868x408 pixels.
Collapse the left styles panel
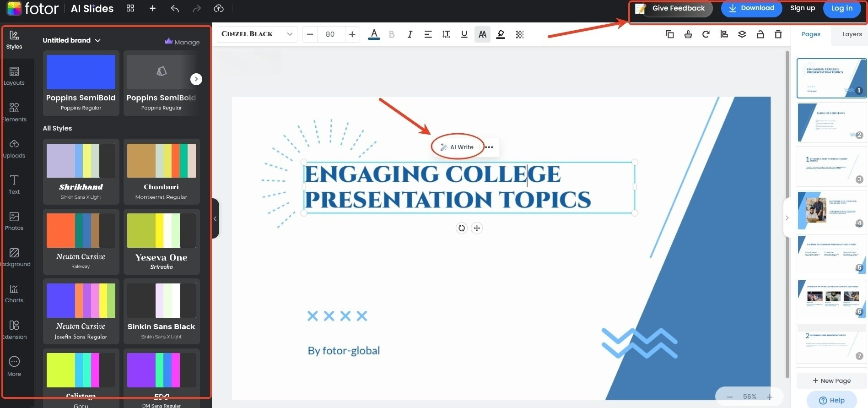pyautogui.click(x=215, y=218)
